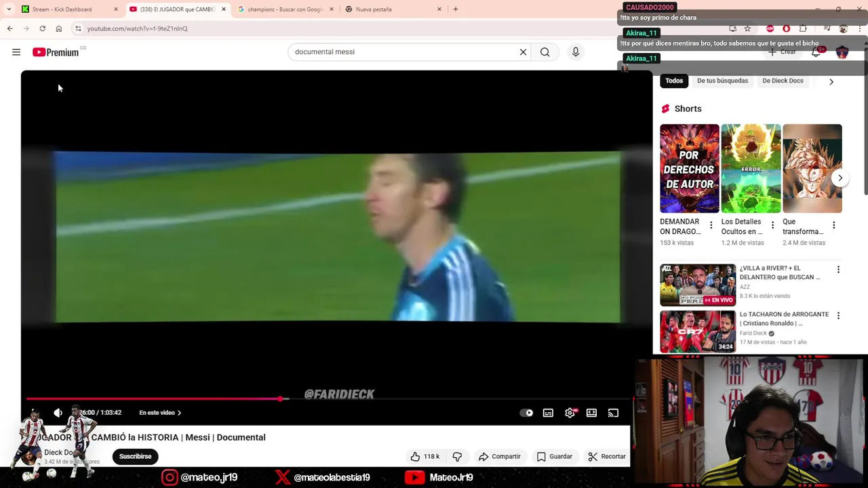View site information icon in address bar
This screenshot has height=488, width=868.
point(78,28)
